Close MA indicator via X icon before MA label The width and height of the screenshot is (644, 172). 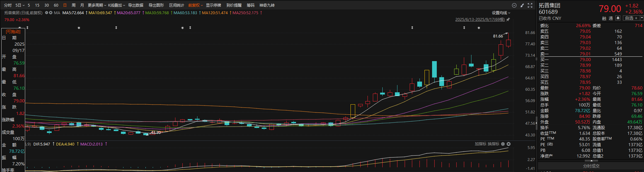pos(51,13)
